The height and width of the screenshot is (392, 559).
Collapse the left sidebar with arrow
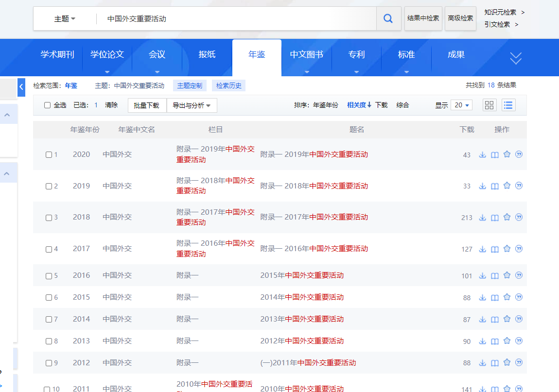[x=21, y=87]
